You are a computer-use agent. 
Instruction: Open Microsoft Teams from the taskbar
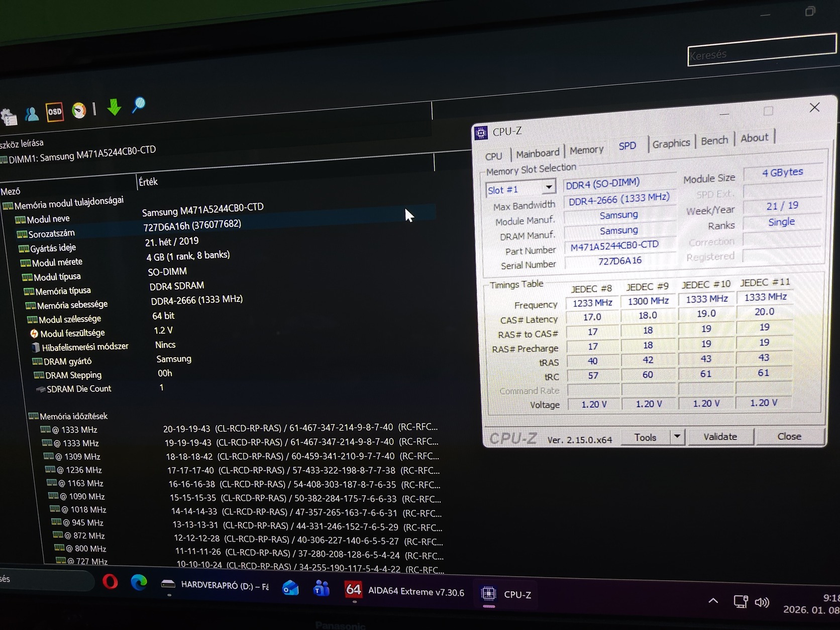(x=321, y=588)
